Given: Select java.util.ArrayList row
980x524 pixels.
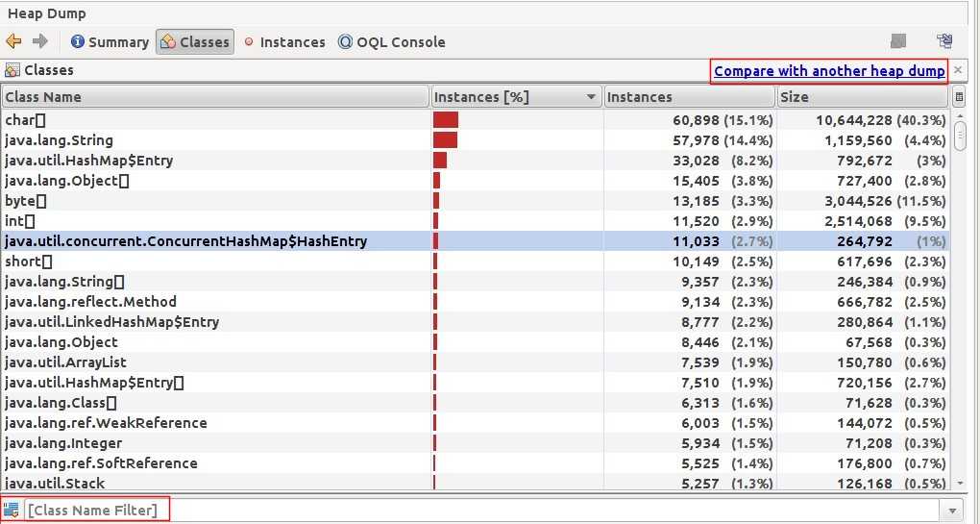Looking at the screenshot, I should tap(475, 362).
